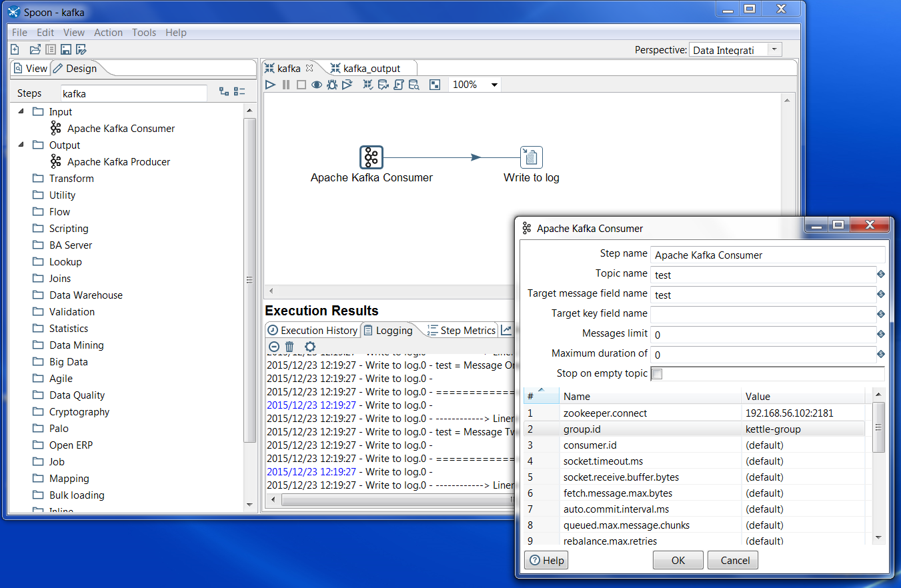The width and height of the screenshot is (901, 588).
Task: Click the Name column header
Action: [650, 396]
